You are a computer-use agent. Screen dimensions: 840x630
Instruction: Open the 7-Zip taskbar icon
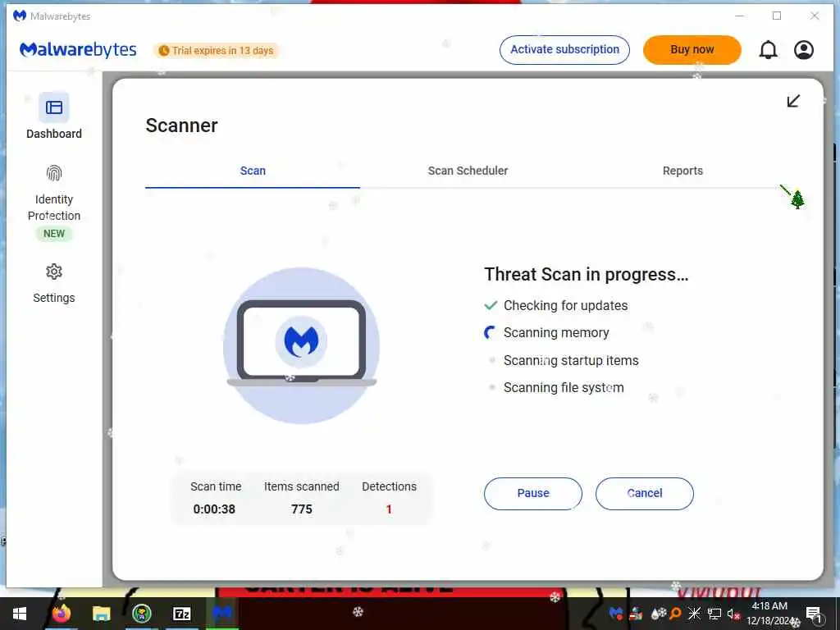point(182,614)
